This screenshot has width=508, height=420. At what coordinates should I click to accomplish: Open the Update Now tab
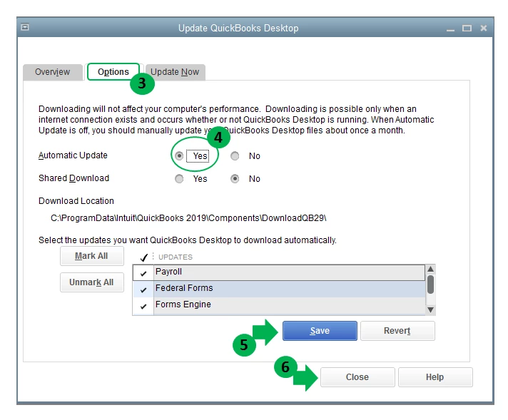click(x=175, y=72)
